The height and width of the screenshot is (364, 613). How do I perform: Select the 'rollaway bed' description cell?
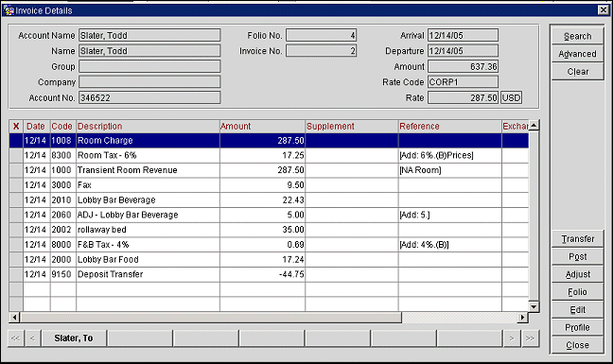148,230
